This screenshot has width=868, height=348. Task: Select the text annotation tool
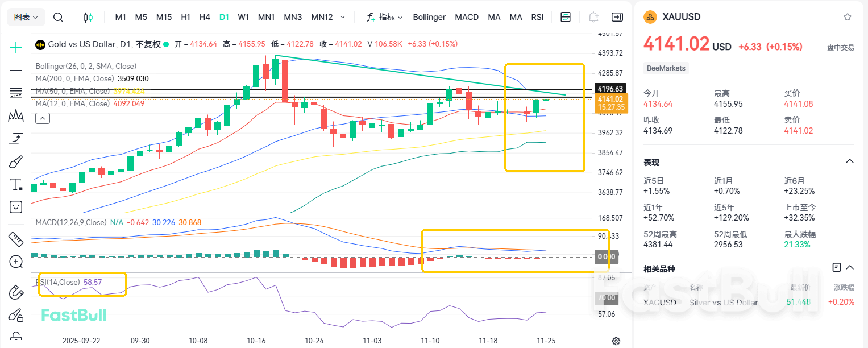tap(15, 184)
